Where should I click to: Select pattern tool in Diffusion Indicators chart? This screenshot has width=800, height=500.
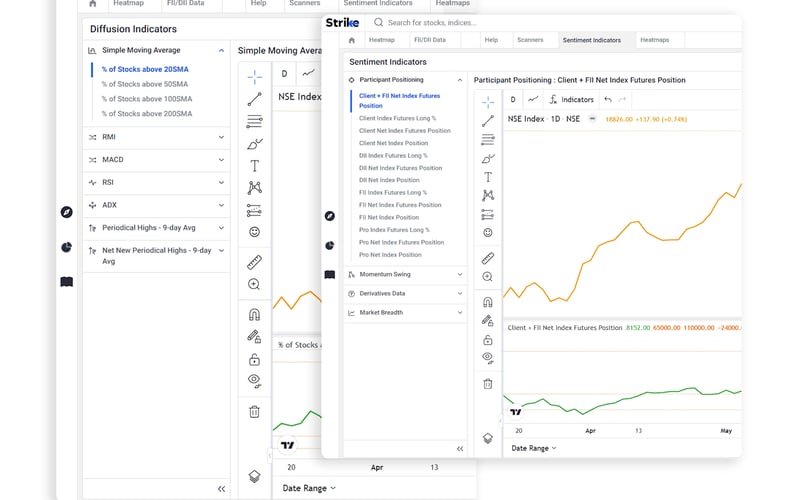coord(255,188)
